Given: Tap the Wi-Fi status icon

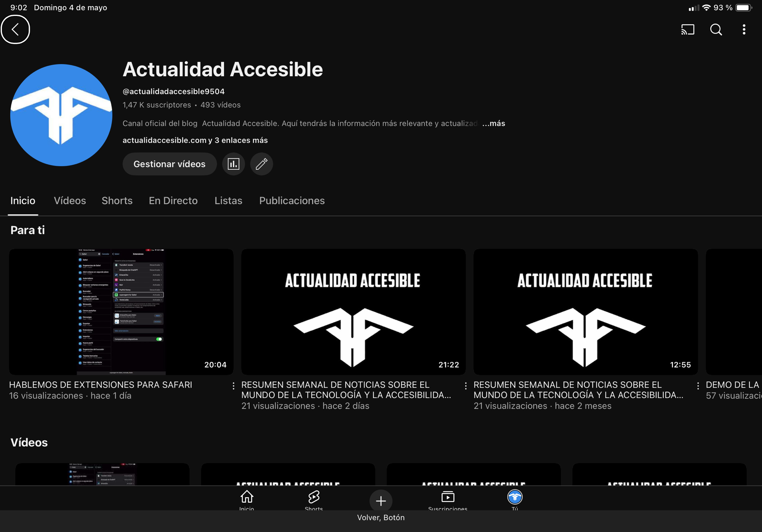Looking at the screenshot, I should (706, 8).
